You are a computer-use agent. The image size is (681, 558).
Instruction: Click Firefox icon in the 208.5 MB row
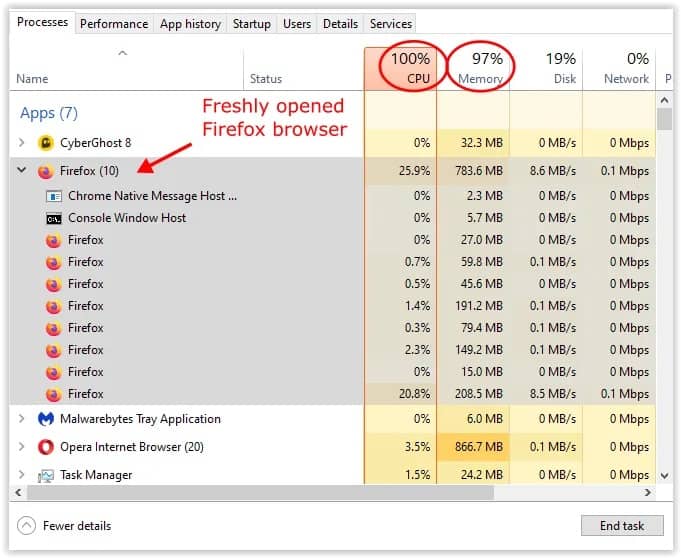coord(53,395)
